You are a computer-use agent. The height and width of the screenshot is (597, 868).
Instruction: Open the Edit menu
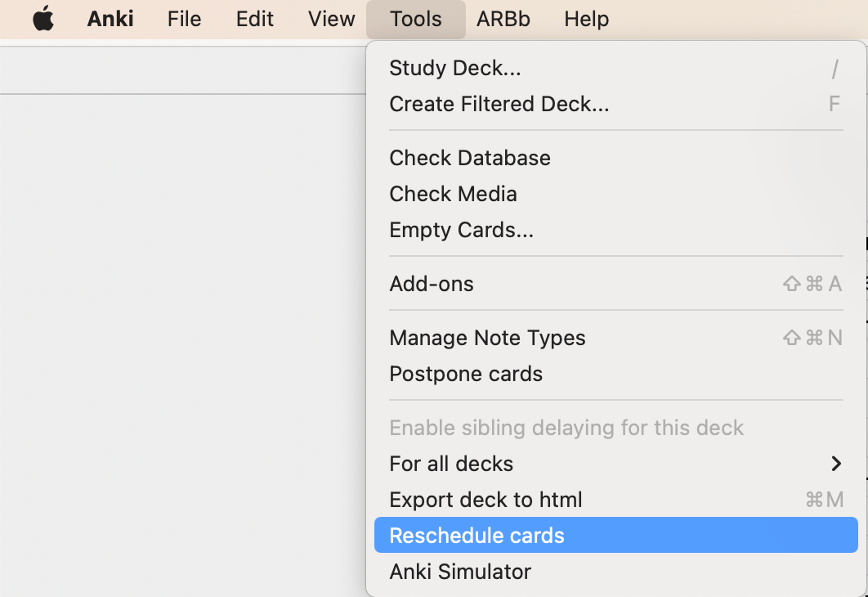(x=253, y=19)
